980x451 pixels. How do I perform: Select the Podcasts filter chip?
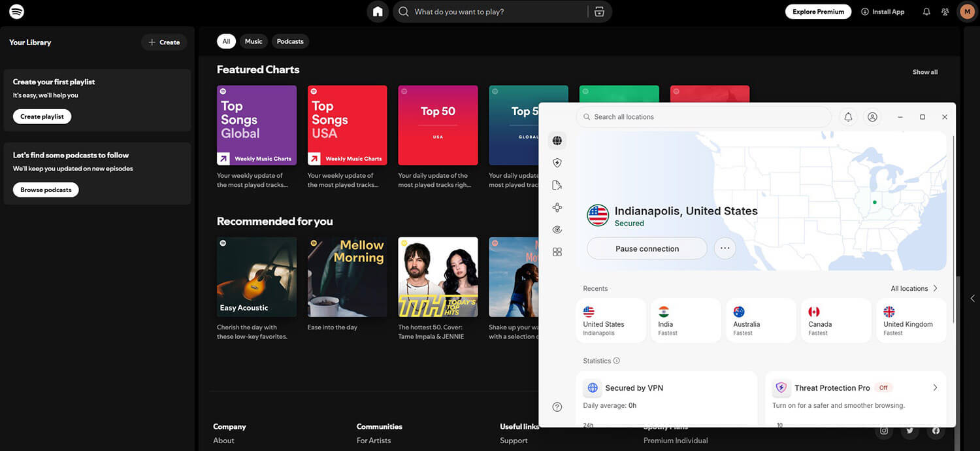tap(290, 41)
